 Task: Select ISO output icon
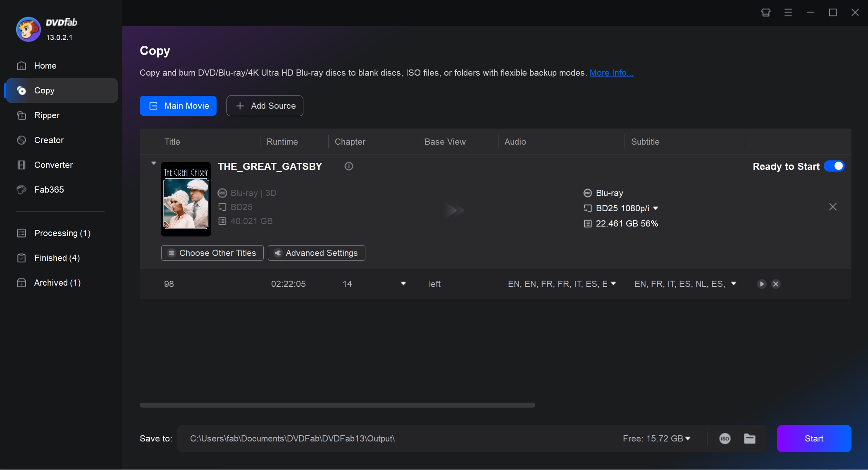725,439
